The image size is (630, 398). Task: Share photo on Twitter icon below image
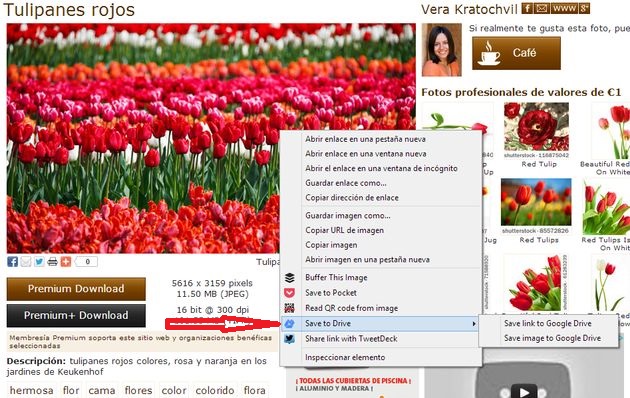pos(39,262)
